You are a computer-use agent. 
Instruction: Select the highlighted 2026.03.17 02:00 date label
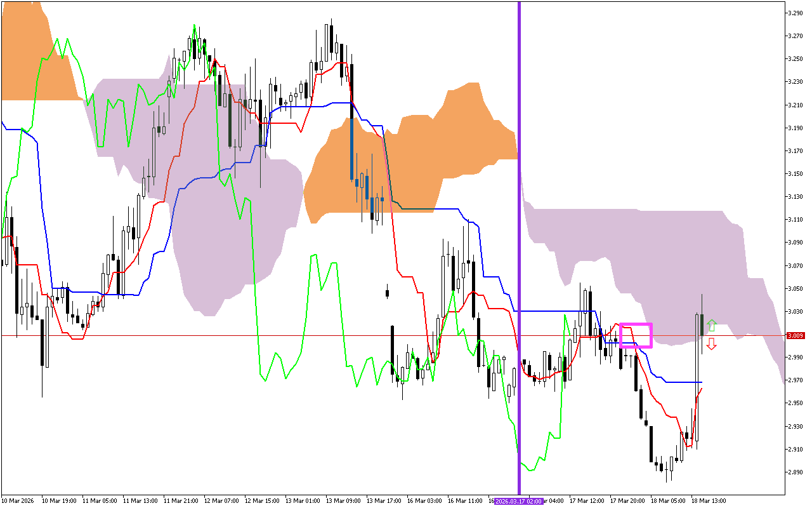[518, 500]
